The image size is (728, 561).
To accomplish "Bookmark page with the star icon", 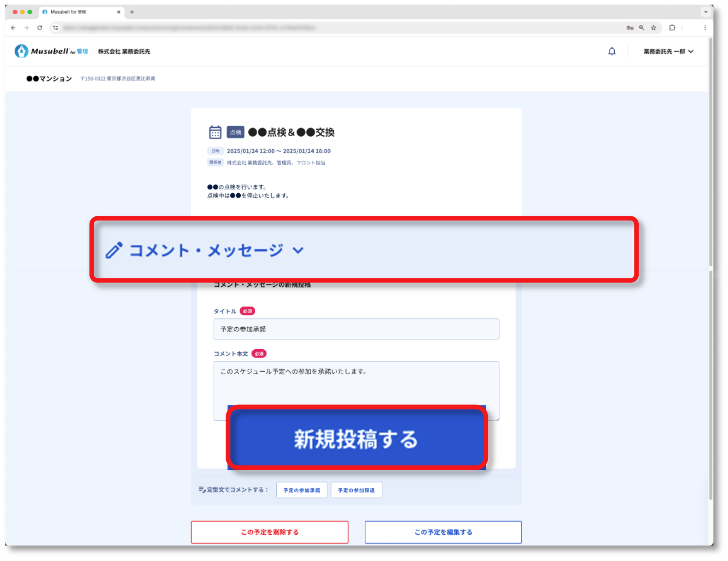I will pyautogui.click(x=653, y=28).
